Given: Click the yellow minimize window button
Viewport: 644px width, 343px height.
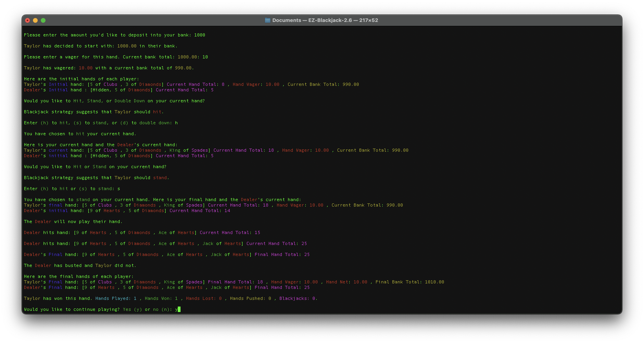Looking at the screenshot, I should (35, 20).
